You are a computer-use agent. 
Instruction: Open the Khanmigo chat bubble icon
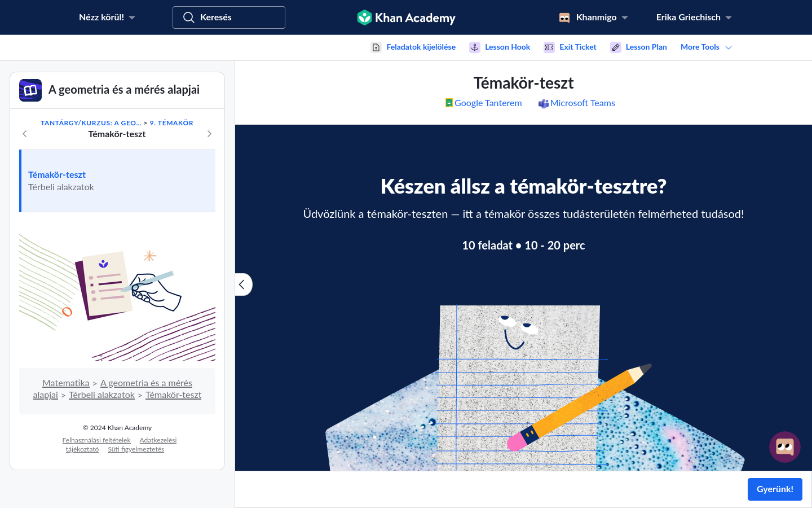[x=784, y=447]
